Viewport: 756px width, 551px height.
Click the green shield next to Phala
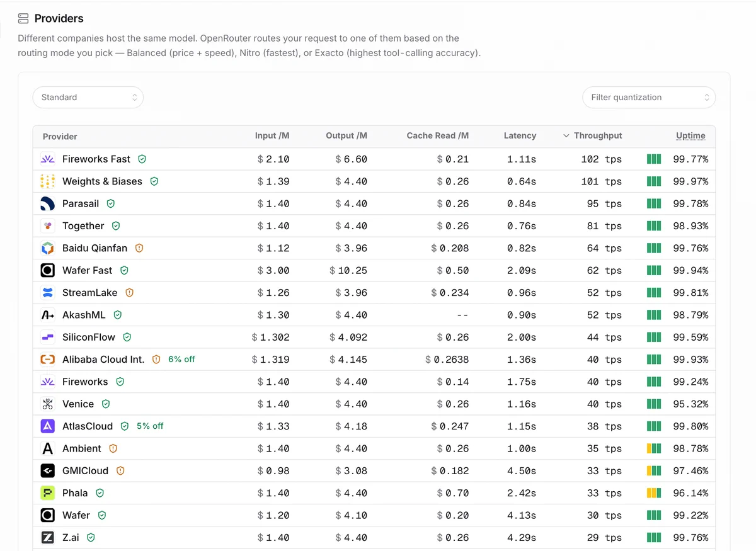[100, 493]
